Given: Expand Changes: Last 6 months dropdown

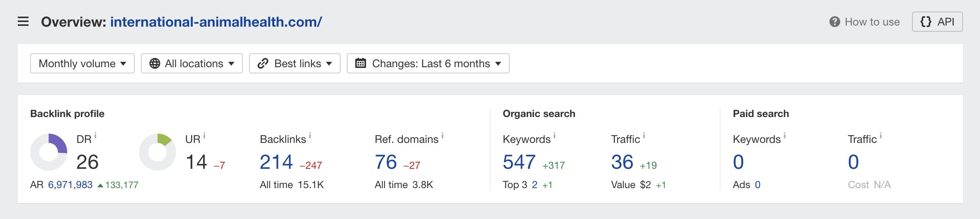Looking at the screenshot, I should click(428, 63).
